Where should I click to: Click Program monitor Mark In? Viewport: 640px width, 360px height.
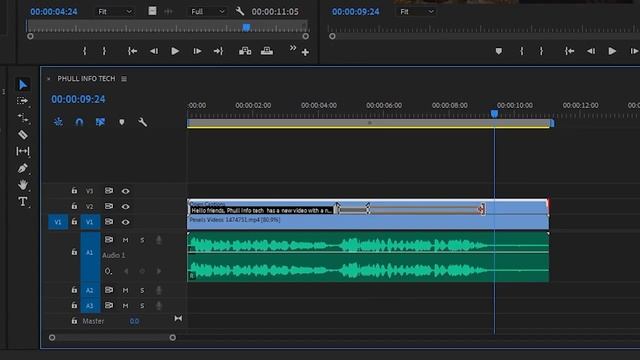(x=522, y=51)
